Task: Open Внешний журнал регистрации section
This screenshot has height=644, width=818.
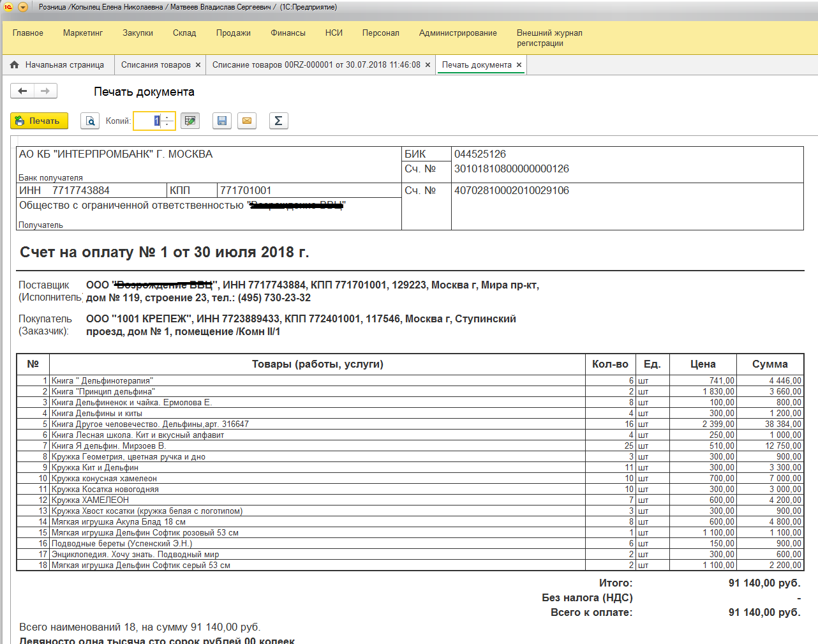Action: (549, 38)
